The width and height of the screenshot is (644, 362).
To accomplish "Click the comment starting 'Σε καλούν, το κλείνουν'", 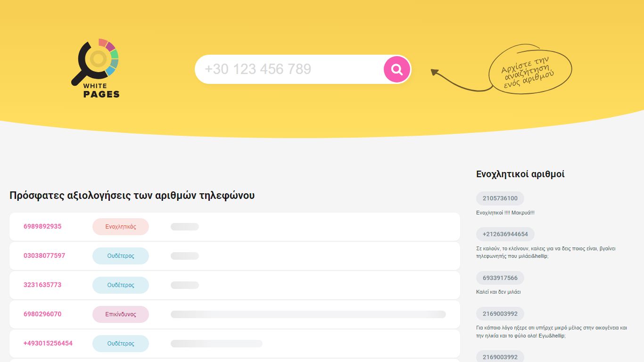I will [546, 252].
